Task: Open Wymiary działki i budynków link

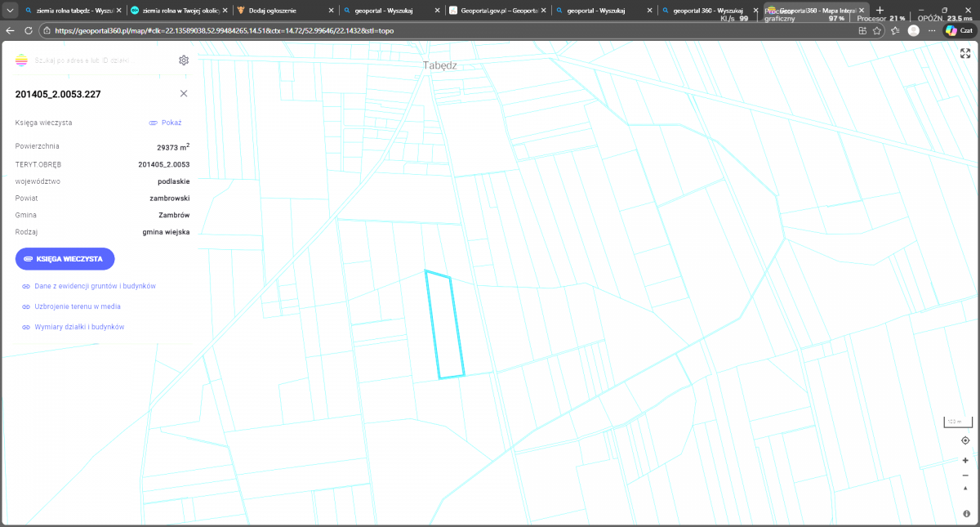Action: pos(79,327)
